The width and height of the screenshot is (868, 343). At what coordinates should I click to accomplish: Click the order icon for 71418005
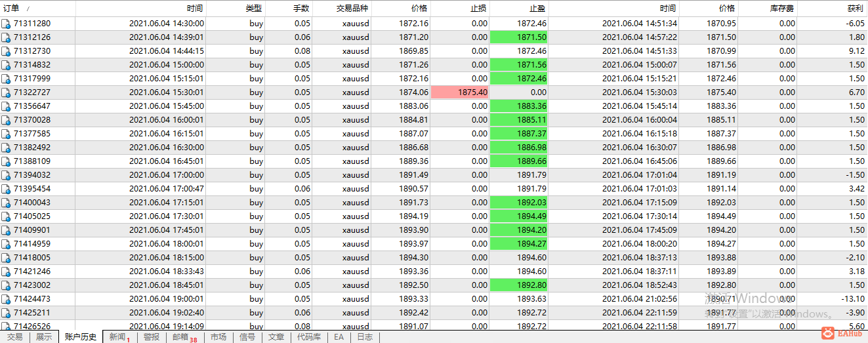[6, 258]
